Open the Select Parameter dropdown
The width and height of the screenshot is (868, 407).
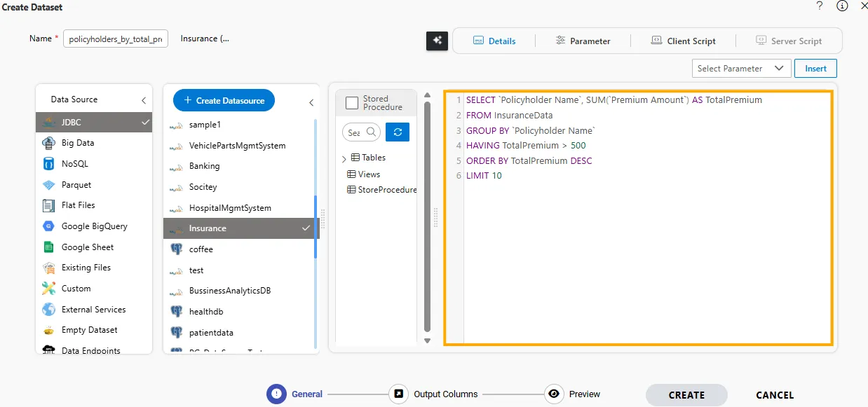[x=740, y=69]
